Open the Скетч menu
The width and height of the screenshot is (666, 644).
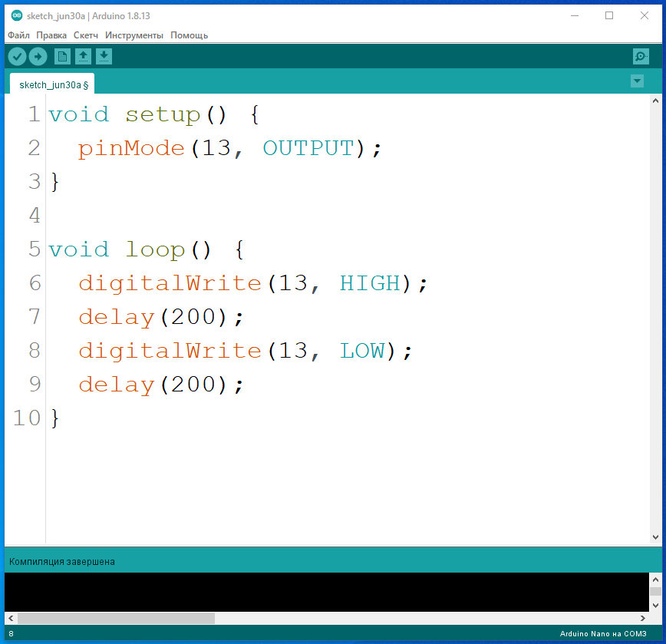click(x=86, y=35)
